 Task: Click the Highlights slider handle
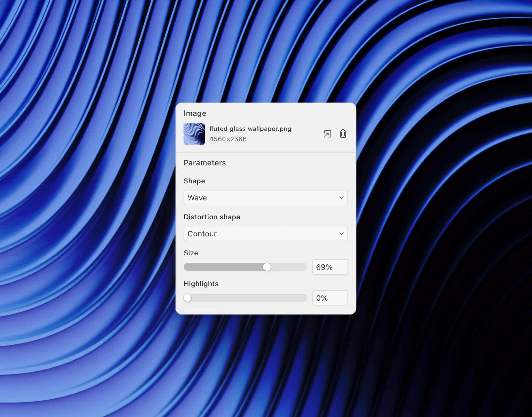click(187, 298)
